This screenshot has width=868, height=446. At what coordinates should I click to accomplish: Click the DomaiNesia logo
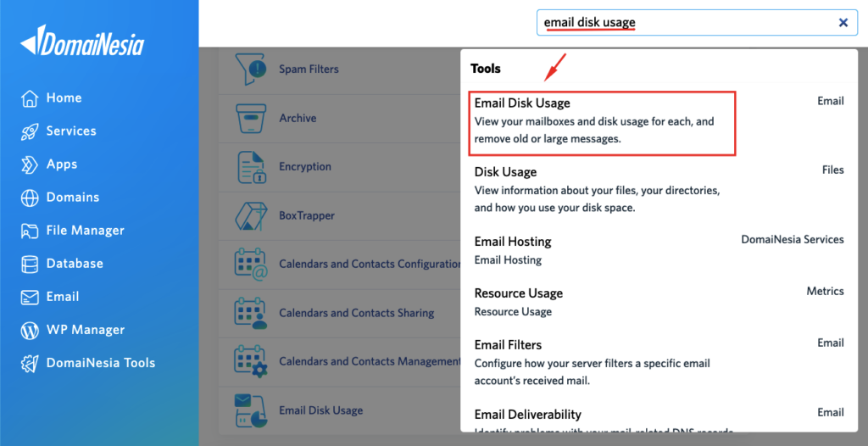[82, 40]
